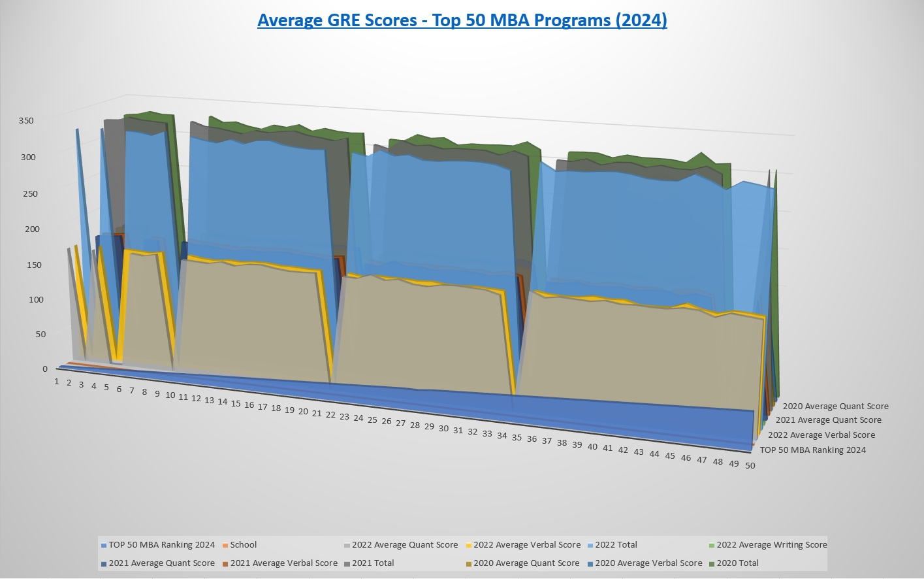
Task: Click vertical axis value 50
Action: 41,335
